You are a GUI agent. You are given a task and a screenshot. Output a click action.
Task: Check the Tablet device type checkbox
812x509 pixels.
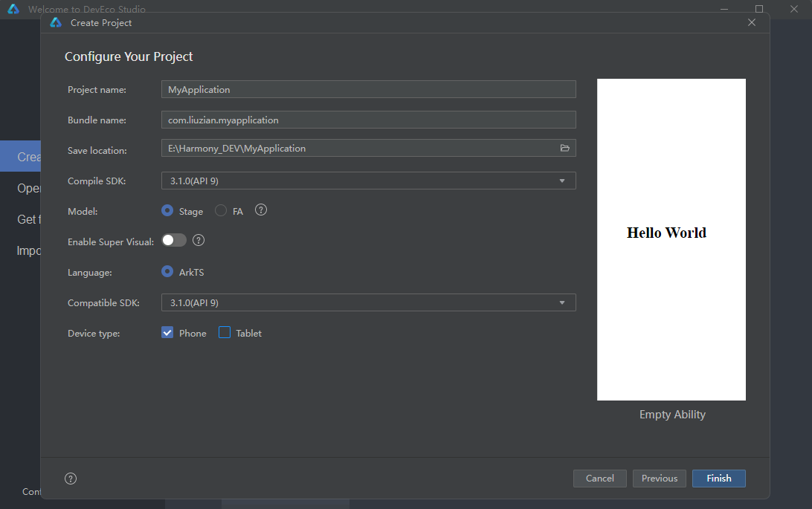point(225,333)
